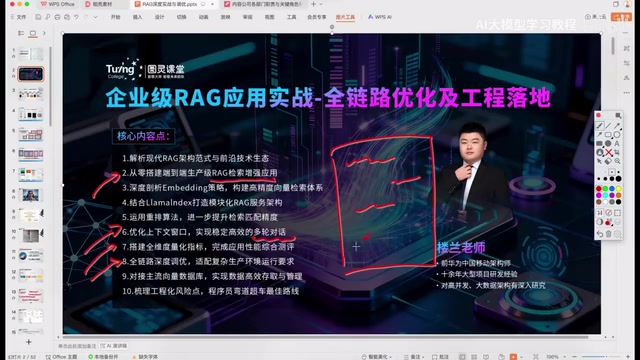Collapse the slide panel with chevron arrow
This screenshot has width=640, height=360.
44,33
